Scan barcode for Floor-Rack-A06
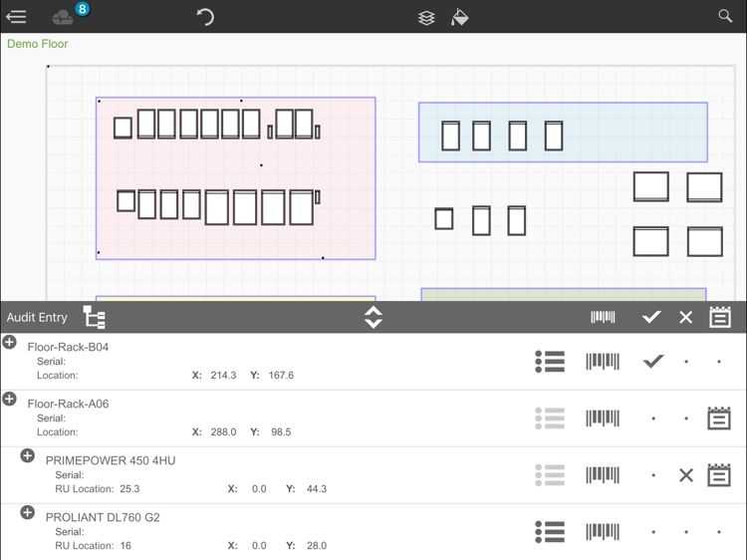This screenshot has width=747, height=560. 603,418
